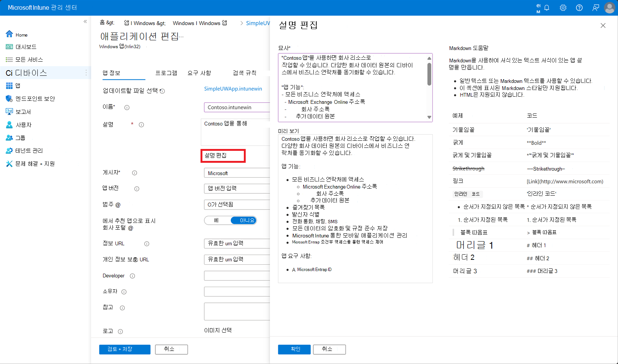The height and width of the screenshot is (364, 618).
Task: Open 모든 서비스 list icon
Action: [x=9, y=60]
